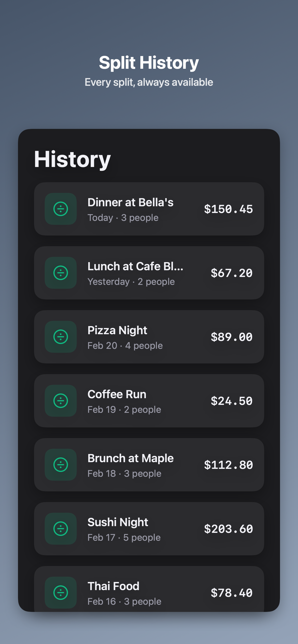Select the Pizza Night title text
The image size is (298, 644).
coord(117,330)
